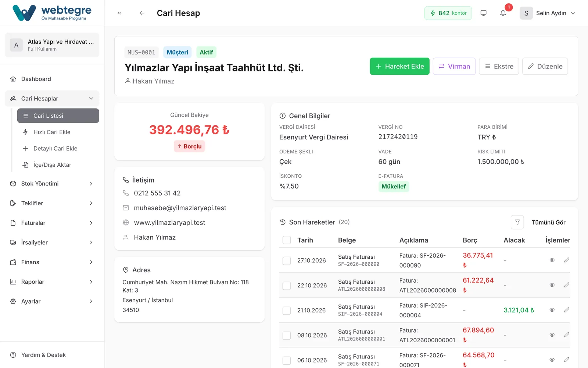588x368 pixels.
Task: Expand Ayarlar menu
Action: point(52,301)
